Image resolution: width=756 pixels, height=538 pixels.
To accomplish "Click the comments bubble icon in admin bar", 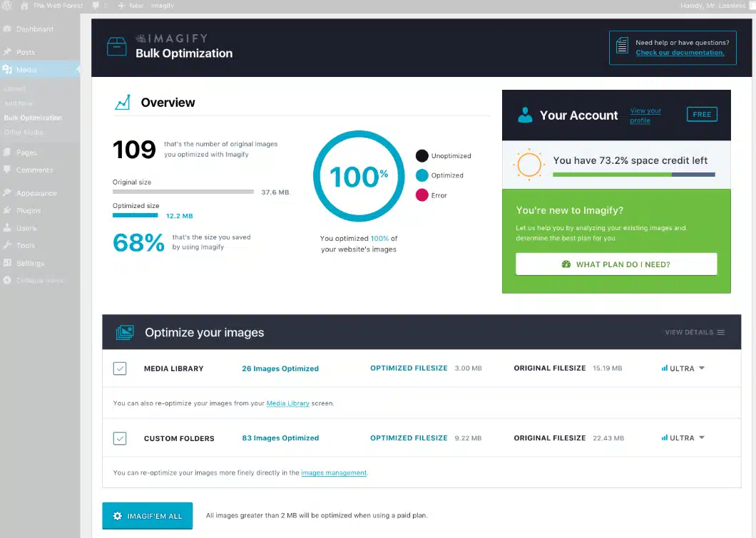I will click(x=96, y=6).
